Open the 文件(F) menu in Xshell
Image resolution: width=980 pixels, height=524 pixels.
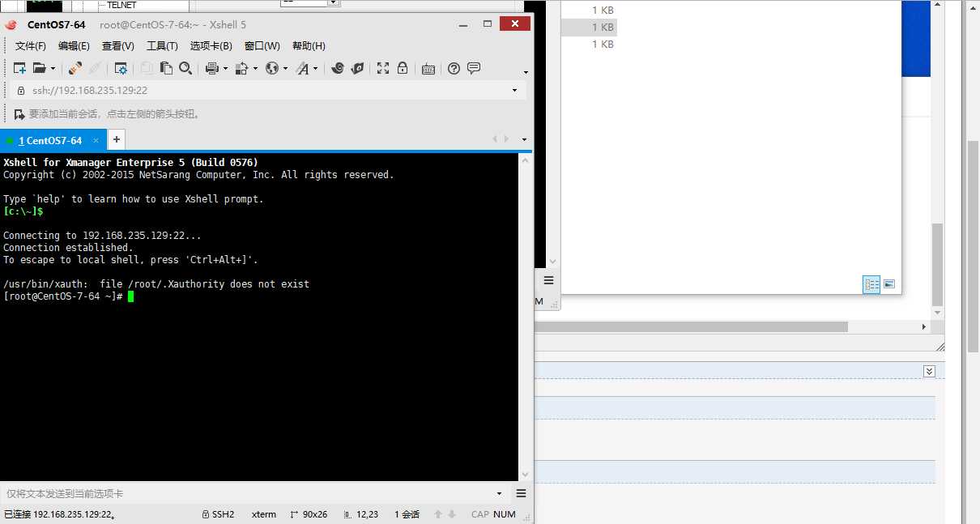(31, 46)
